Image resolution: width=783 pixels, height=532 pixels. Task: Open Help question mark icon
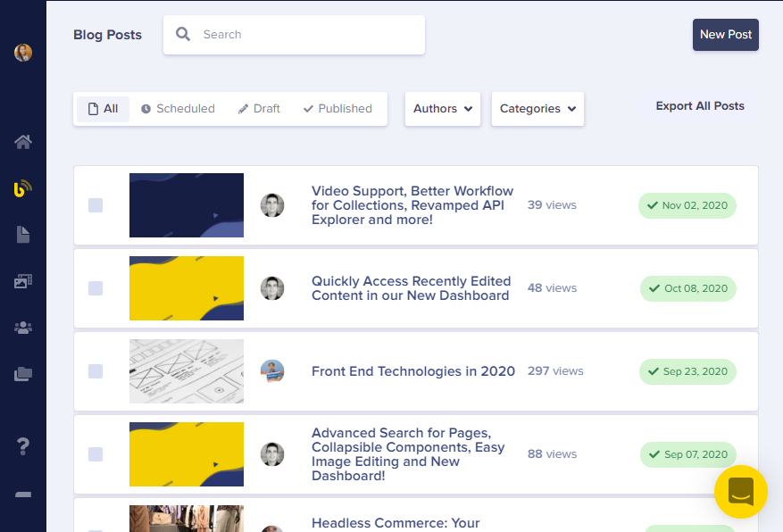click(23, 446)
